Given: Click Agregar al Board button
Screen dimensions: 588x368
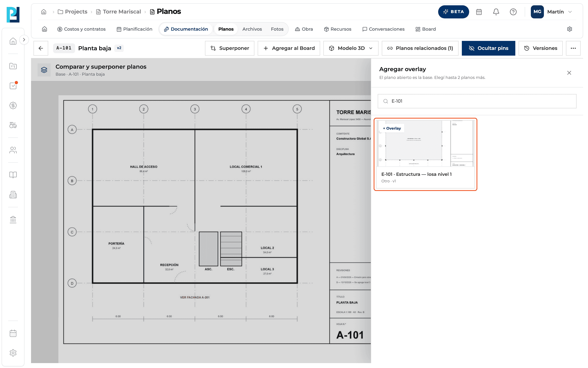Looking at the screenshot, I should (x=289, y=48).
